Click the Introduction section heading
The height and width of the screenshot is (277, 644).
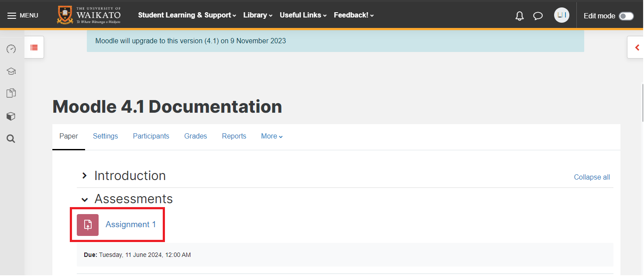(x=130, y=176)
